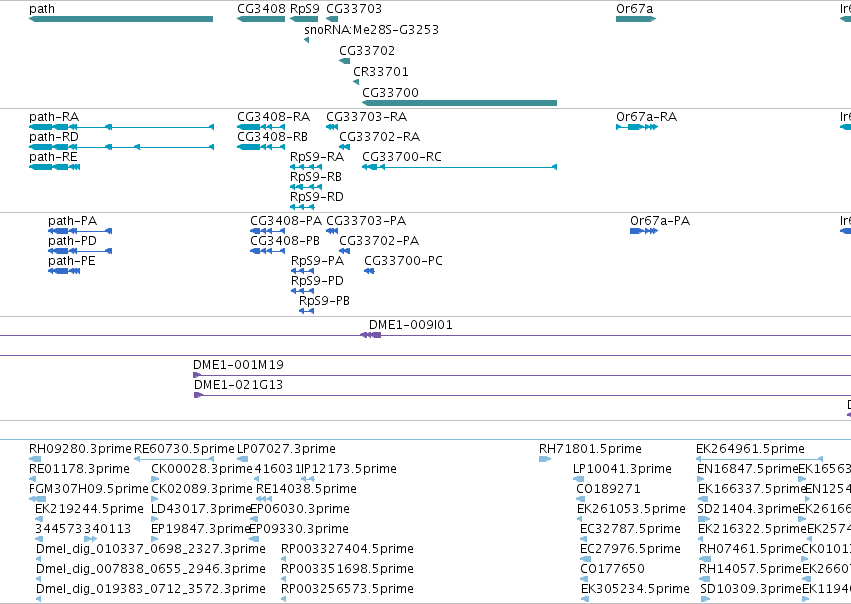The width and height of the screenshot is (851, 604).
Task: Click the Dmel_dig_010337_0698_2327.3prime label
Action: [151, 549]
